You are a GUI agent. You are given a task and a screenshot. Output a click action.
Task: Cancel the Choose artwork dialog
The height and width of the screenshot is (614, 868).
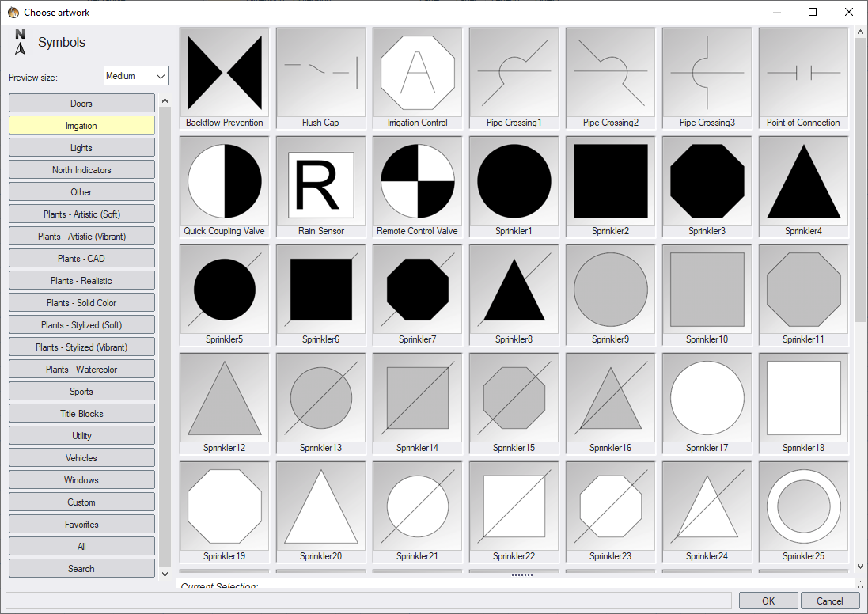pyautogui.click(x=830, y=601)
